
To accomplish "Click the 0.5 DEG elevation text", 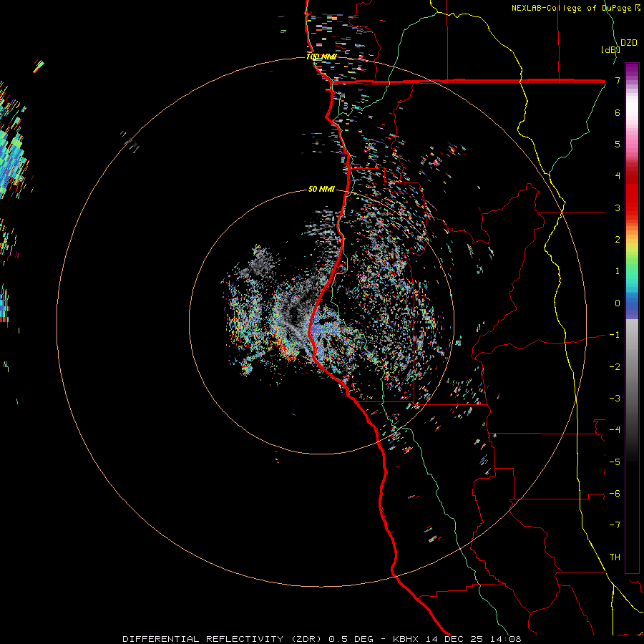I will click(351, 639).
